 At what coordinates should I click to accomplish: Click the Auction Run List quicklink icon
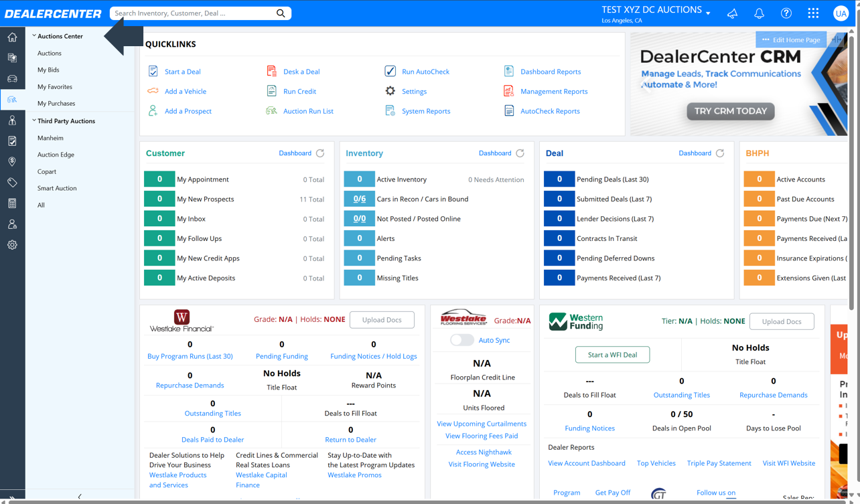(271, 111)
